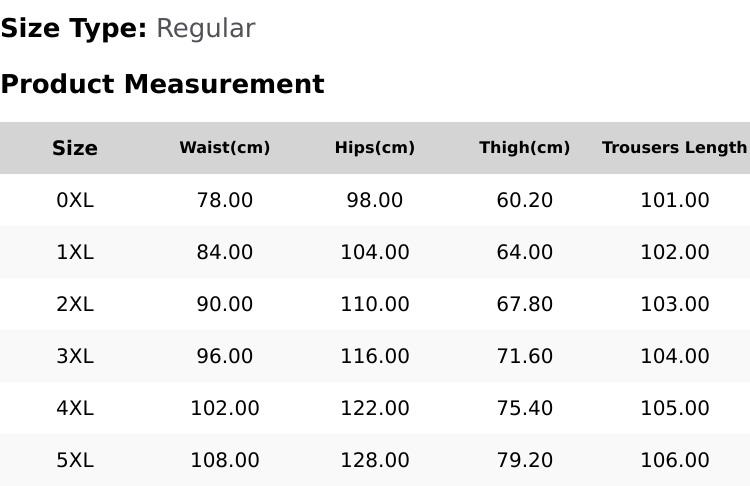
Task: Click the 67.80 thigh value for 2XL
Action: coord(524,304)
